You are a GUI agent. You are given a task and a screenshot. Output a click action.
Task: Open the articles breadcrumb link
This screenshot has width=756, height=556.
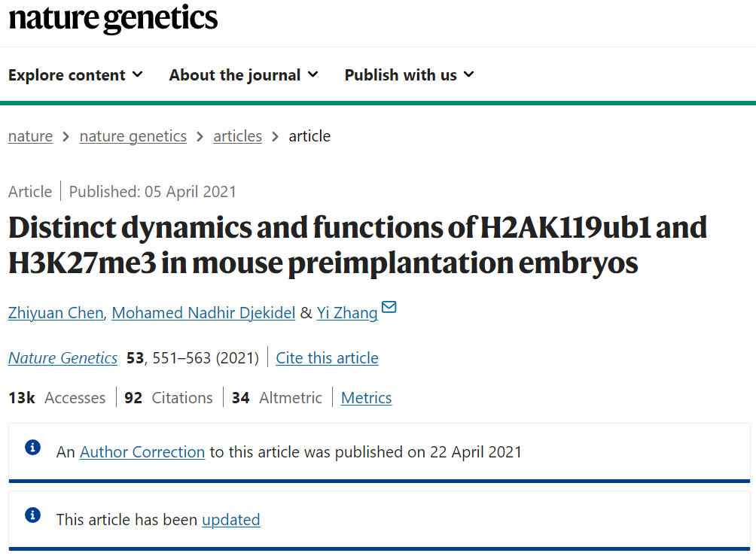point(238,136)
